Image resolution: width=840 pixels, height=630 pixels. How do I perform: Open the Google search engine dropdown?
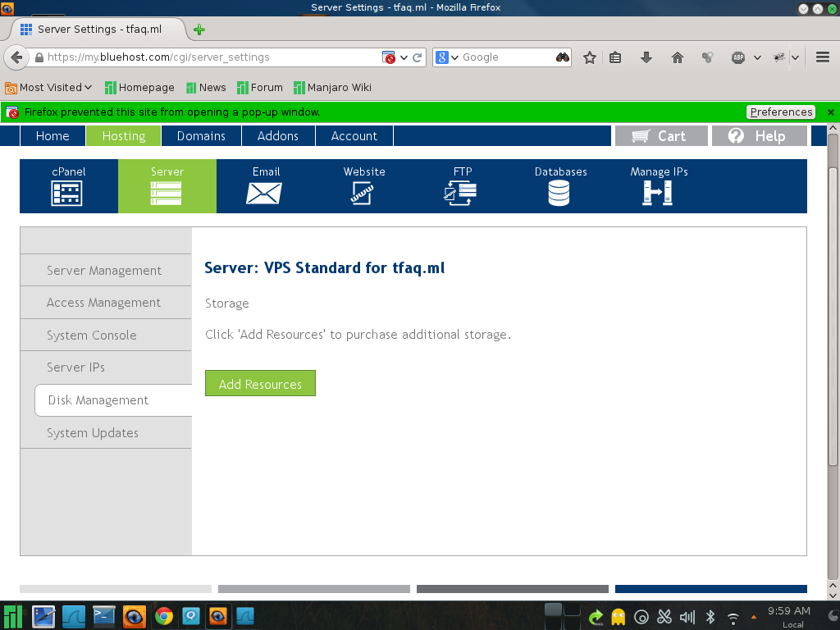(x=447, y=57)
